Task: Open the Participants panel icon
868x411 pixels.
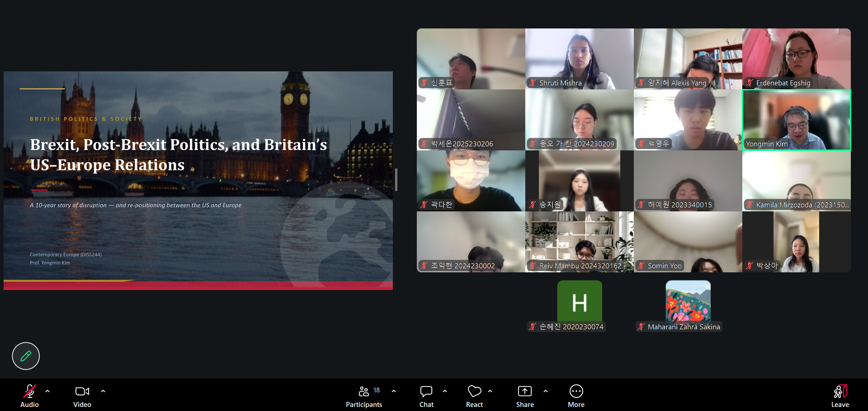Action: coord(364,391)
